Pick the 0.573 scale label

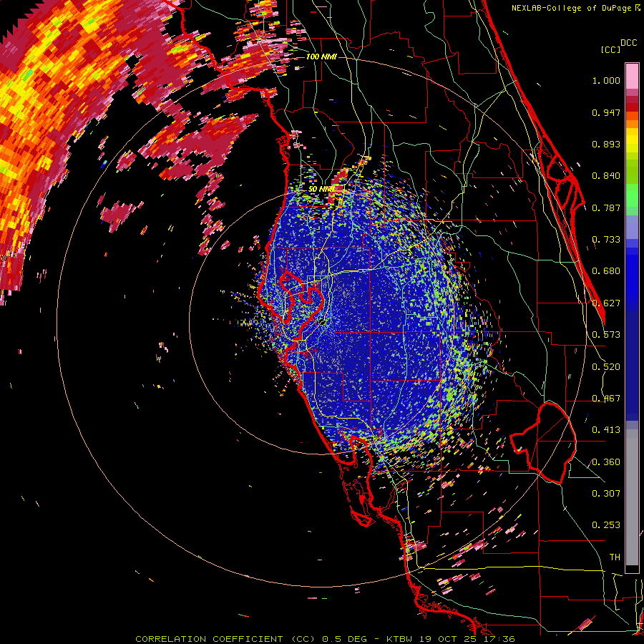(606, 335)
